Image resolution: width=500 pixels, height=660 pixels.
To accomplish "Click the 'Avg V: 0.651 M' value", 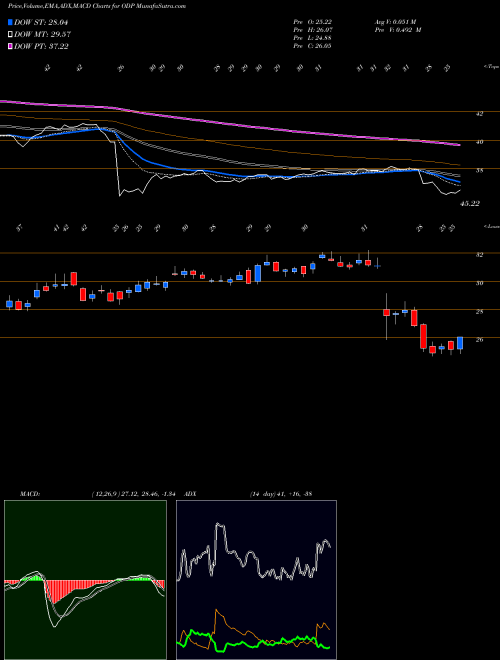I will tap(394, 21).
